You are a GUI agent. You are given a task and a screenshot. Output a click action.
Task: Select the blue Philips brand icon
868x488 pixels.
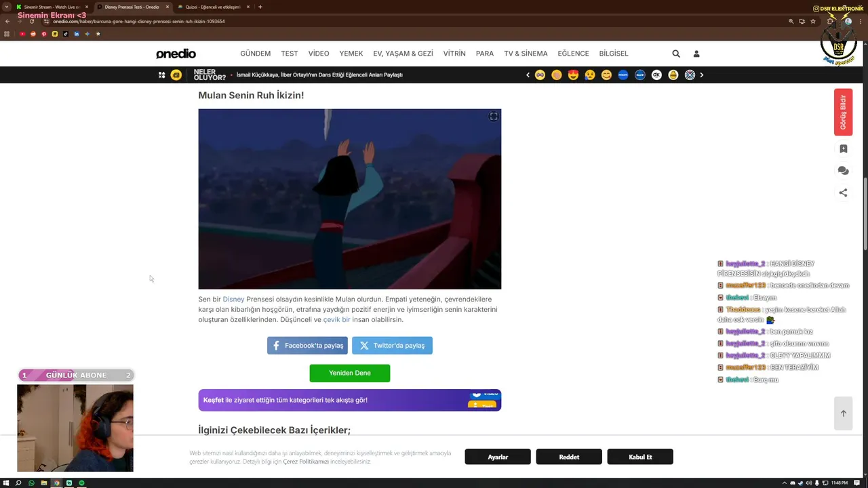623,75
